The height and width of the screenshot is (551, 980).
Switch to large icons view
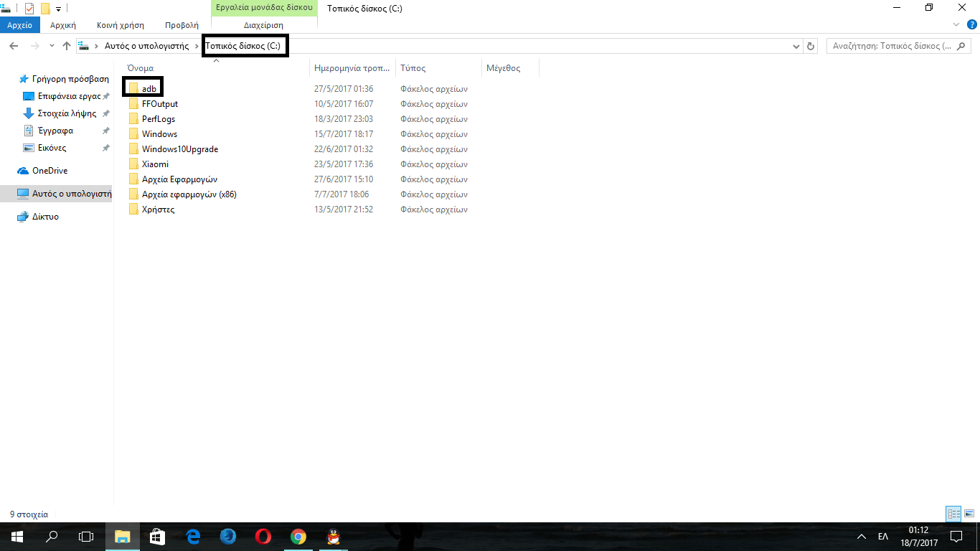point(968,514)
